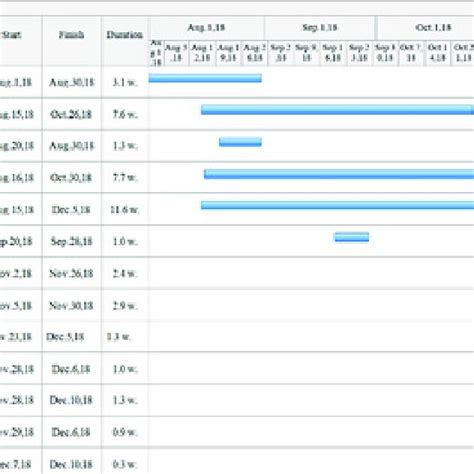Click the 7.7 w. Gantt bar
The width and height of the screenshot is (474, 474).
click(x=339, y=174)
